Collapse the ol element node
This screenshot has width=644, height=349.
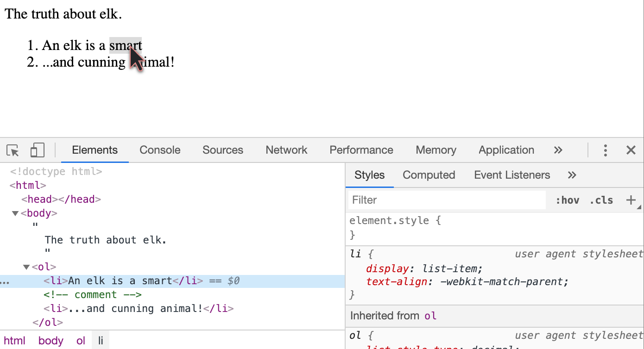click(26, 267)
